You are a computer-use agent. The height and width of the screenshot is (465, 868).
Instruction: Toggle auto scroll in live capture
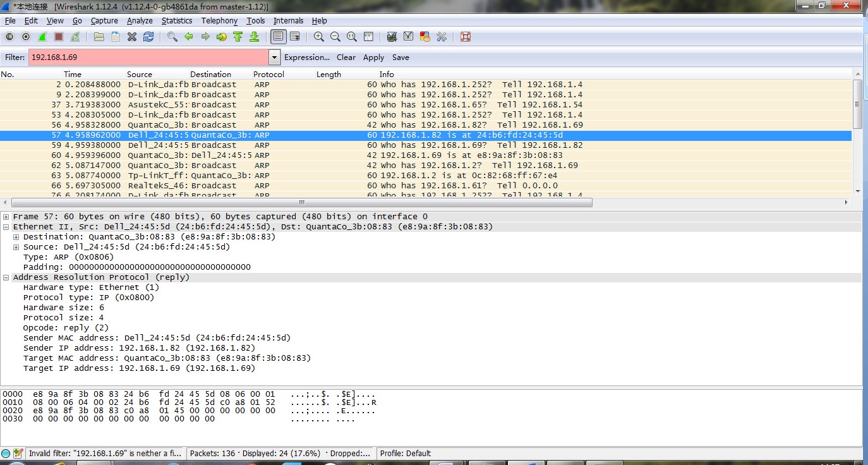[x=294, y=37]
